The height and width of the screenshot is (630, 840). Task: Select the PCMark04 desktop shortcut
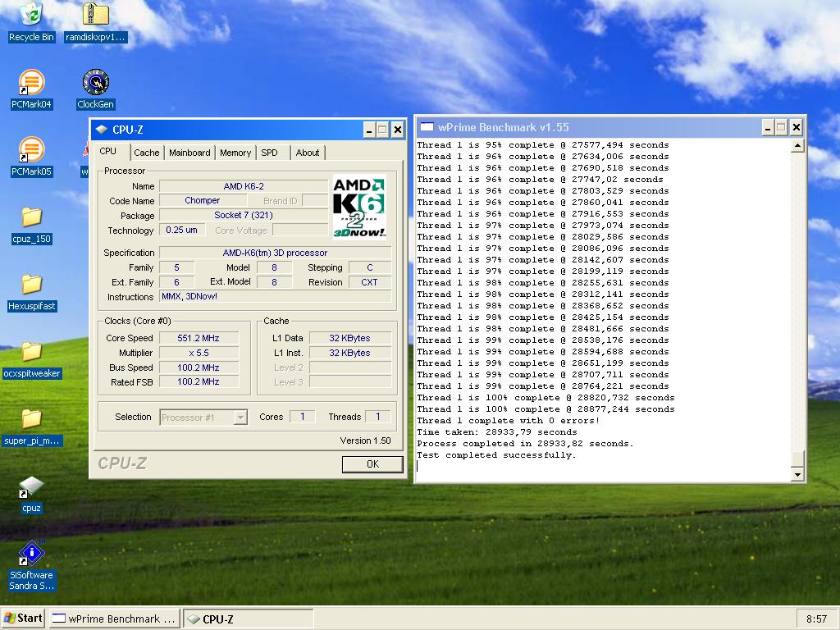click(31, 89)
